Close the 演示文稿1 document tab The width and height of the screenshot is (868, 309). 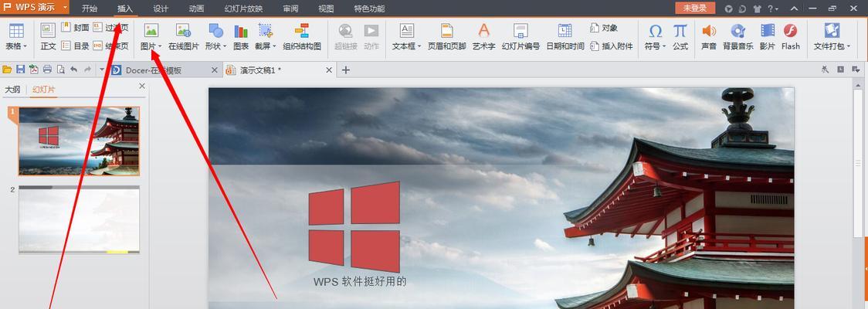(329, 70)
